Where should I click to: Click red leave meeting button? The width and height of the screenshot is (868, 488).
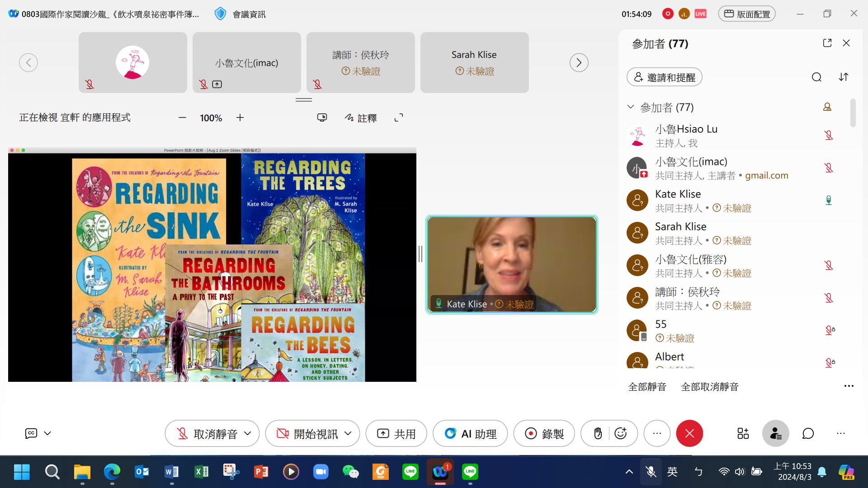[x=689, y=433]
